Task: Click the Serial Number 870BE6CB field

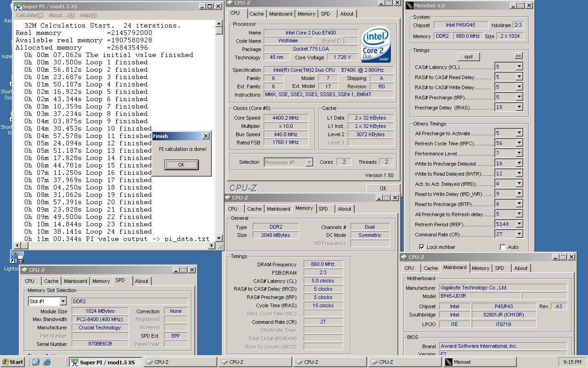Action: (100, 344)
